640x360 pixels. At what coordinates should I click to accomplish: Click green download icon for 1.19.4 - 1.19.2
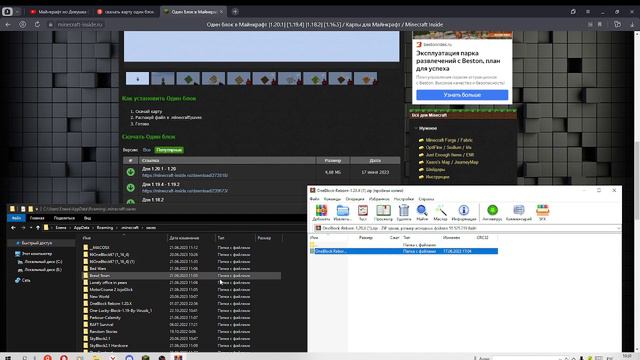[131, 187]
